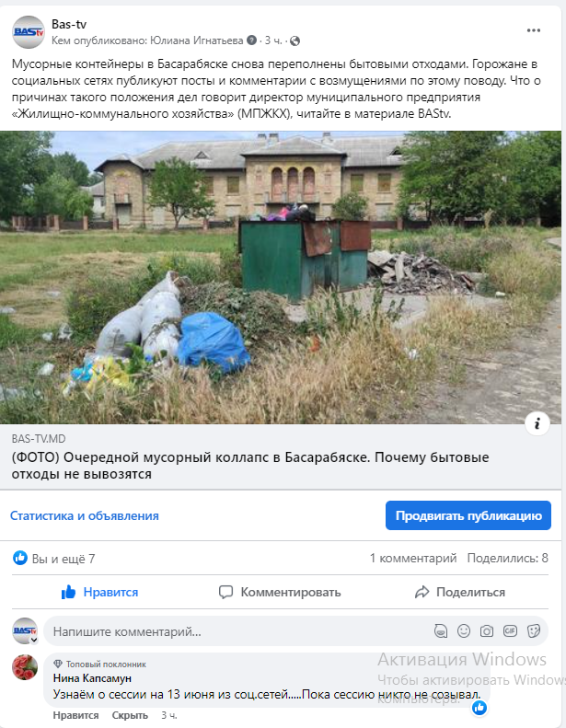Viewport: 566px width, 728px height.
Task: Open the emoji picker in the comment box
Action: click(464, 631)
